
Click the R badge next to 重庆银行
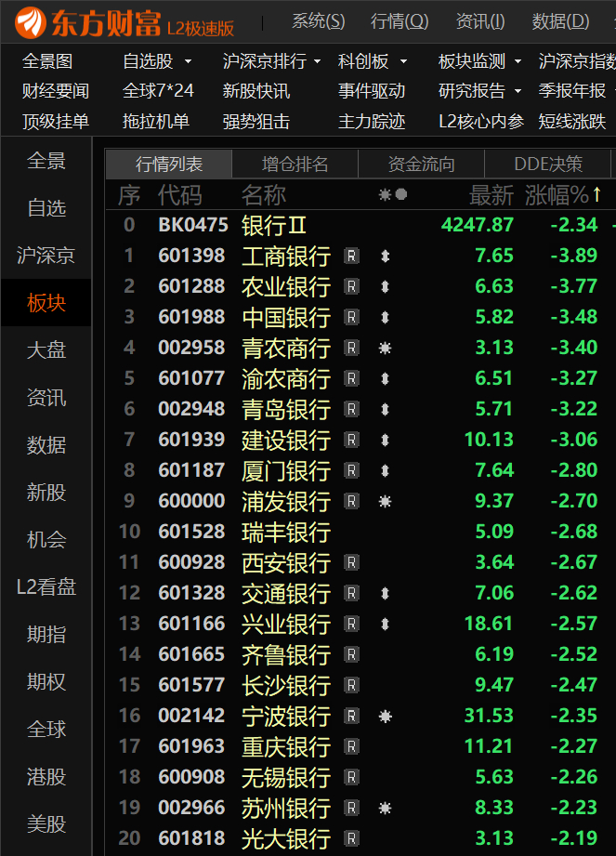tap(351, 746)
